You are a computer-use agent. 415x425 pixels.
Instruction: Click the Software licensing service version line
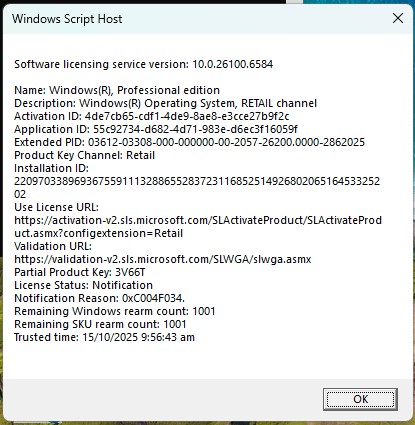pos(143,64)
